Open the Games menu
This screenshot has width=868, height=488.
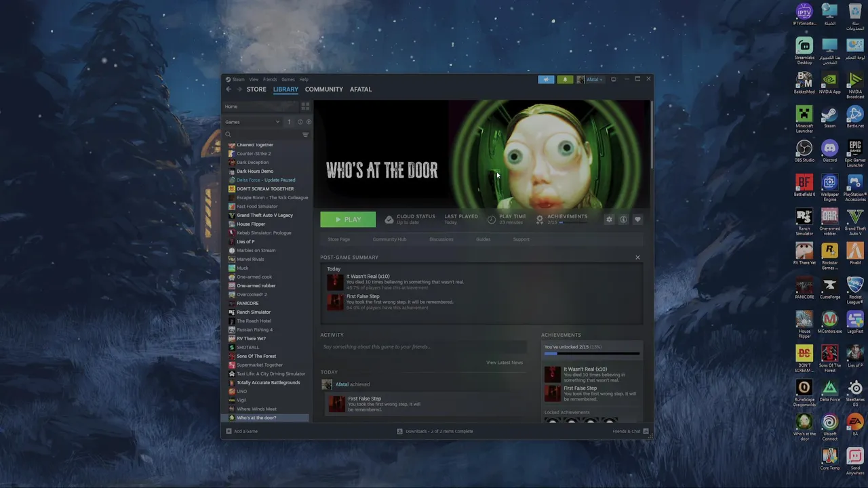tap(288, 79)
